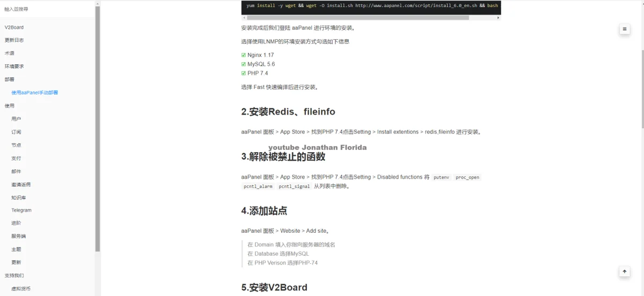The height and width of the screenshot is (296, 644).
Task: Click the code block scrollbar left arrow
Action: click(244, 18)
